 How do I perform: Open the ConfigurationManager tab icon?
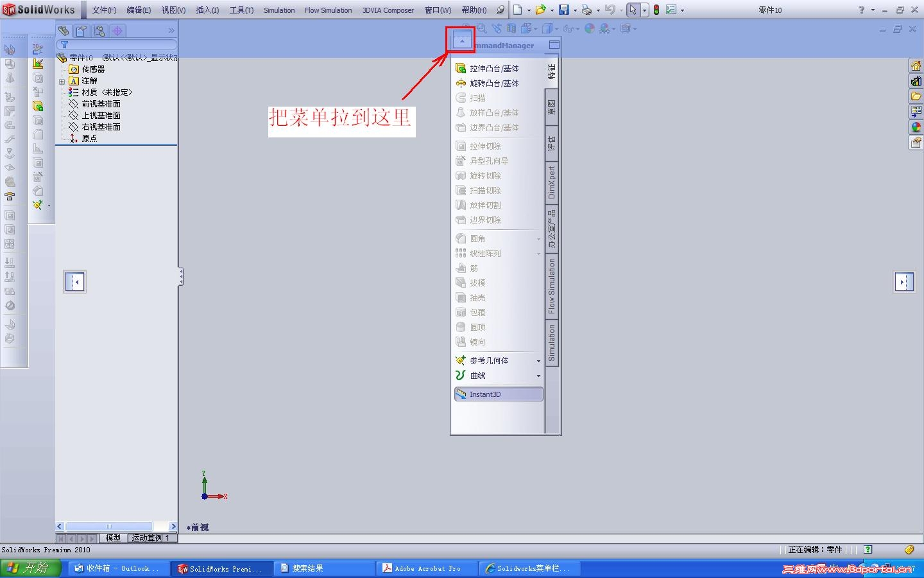[x=99, y=31]
